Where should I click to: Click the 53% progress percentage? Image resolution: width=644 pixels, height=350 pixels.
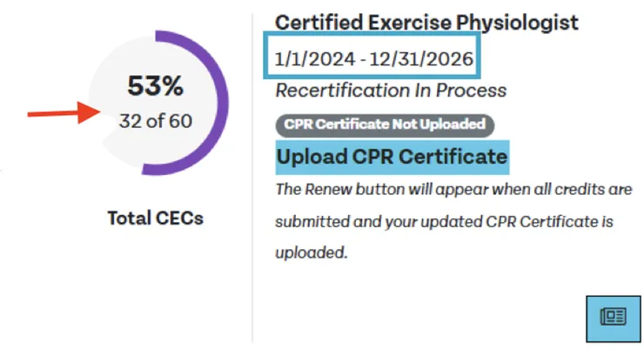156,86
